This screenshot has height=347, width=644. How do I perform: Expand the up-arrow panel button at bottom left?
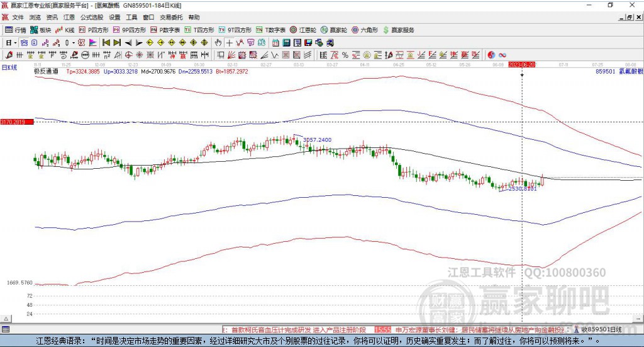pyautogui.click(x=6, y=319)
